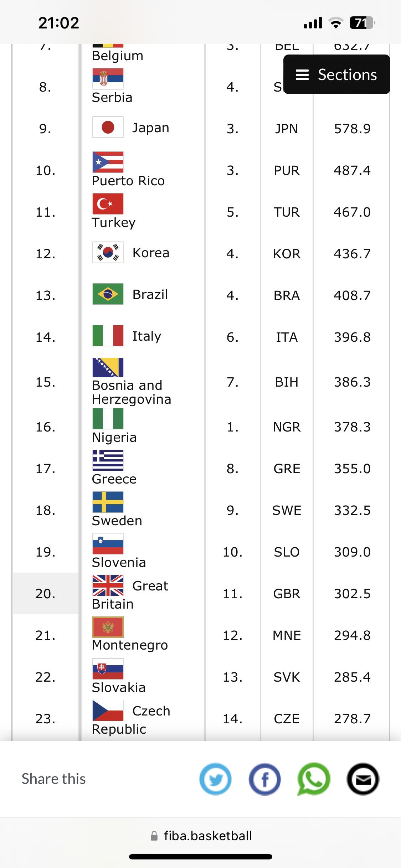Tap the Korea flag icon
The width and height of the screenshot is (401, 868).
(x=108, y=253)
